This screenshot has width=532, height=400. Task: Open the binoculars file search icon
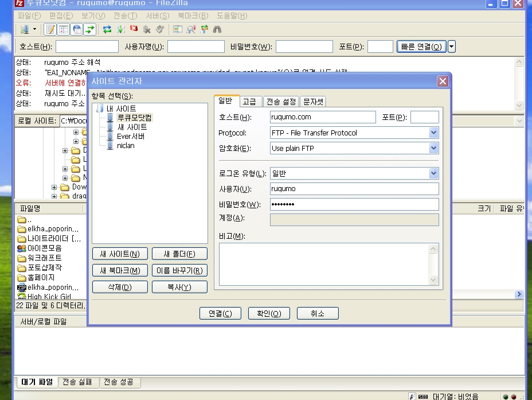(x=217, y=29)
